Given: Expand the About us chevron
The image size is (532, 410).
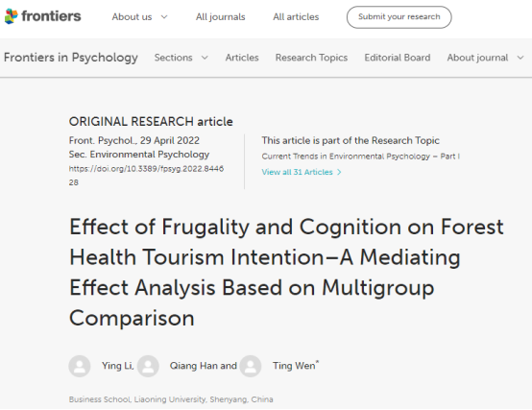Looking at the screenshot, I should [164, 17].
